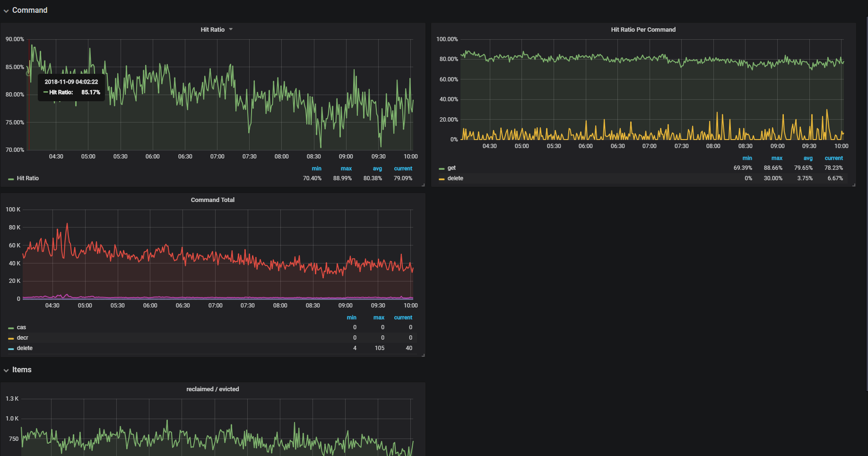Viewport: 868px width, 456px height.
Task: Click the page vertical scrollbar
Action: (867, 203)
